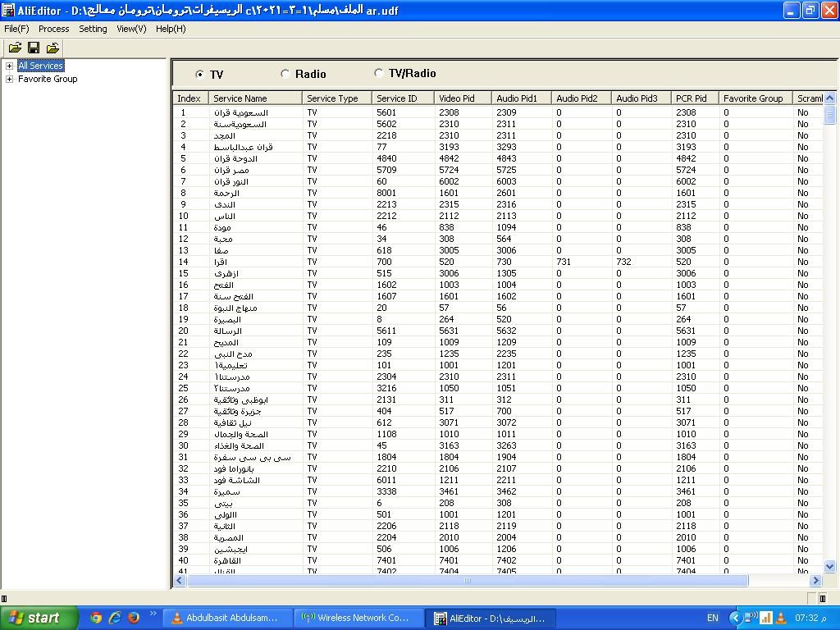Open Internet Explorer from quick launch
Viewport: 840px width, 630px height.
coord(115,618)
